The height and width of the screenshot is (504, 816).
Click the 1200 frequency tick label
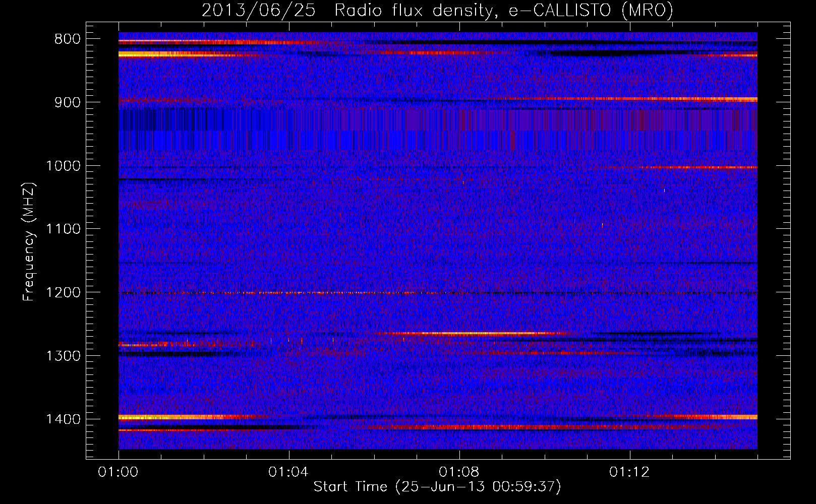click(x=63, y=292)
